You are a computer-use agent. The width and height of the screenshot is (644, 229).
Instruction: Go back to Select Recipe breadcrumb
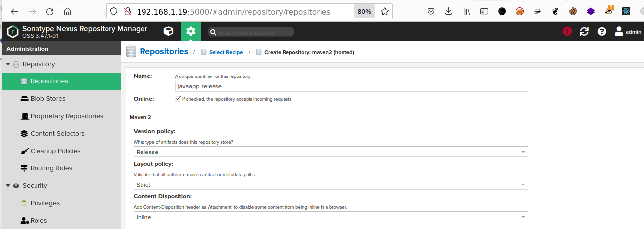tap(226, 52)
